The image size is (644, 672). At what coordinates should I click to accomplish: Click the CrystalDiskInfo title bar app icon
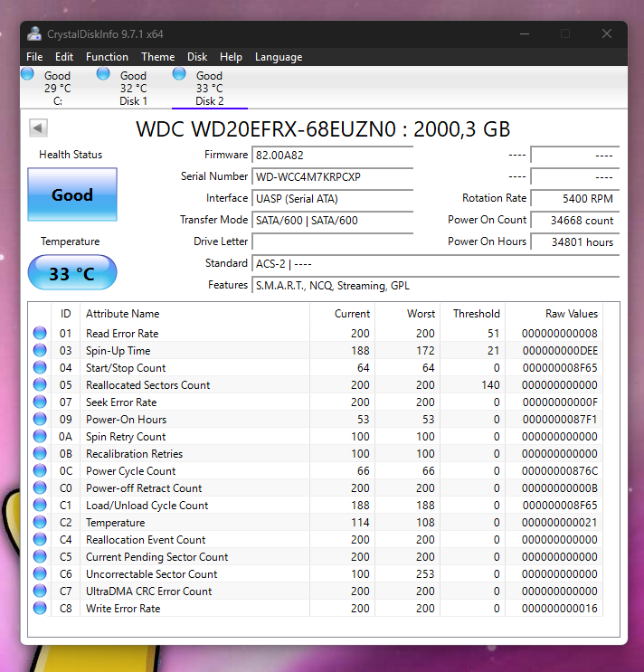click(34, 33)
